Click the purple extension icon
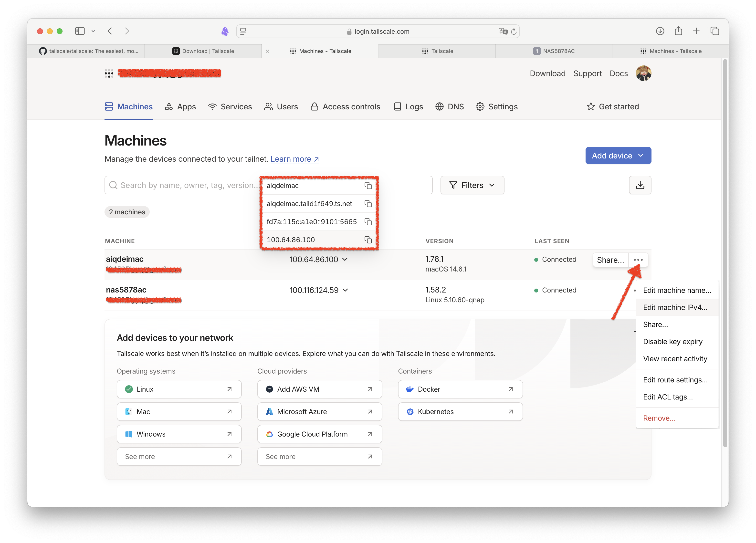This screenshot has width=756, height=543. pyautogui.click(x=225, y=31)
